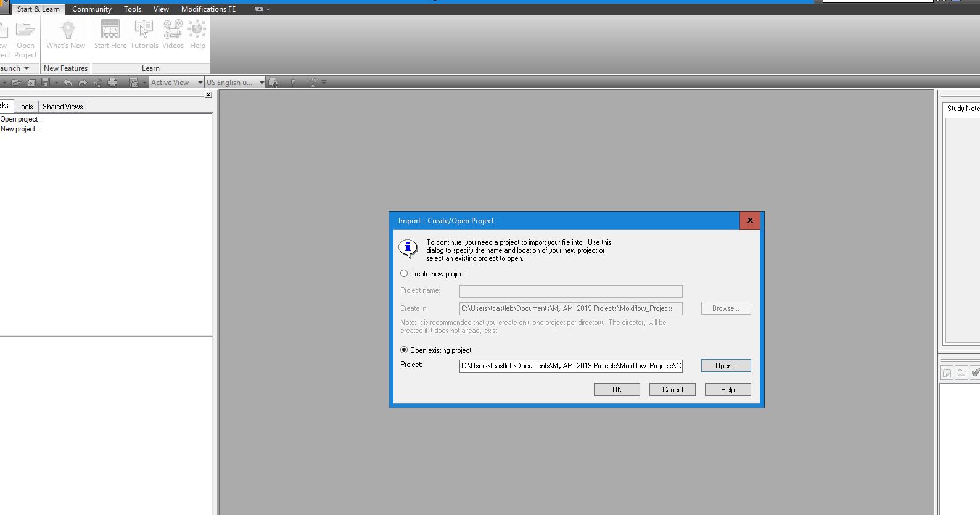Close the Import Create/Open Project dialog
This screenshot has width=980, height=515.
[750, 220]
